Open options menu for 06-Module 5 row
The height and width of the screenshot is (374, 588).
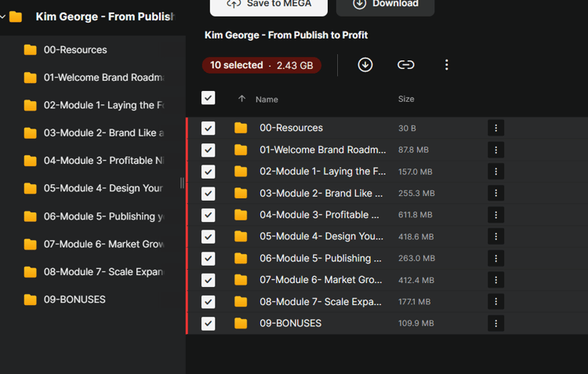[495, 259]
